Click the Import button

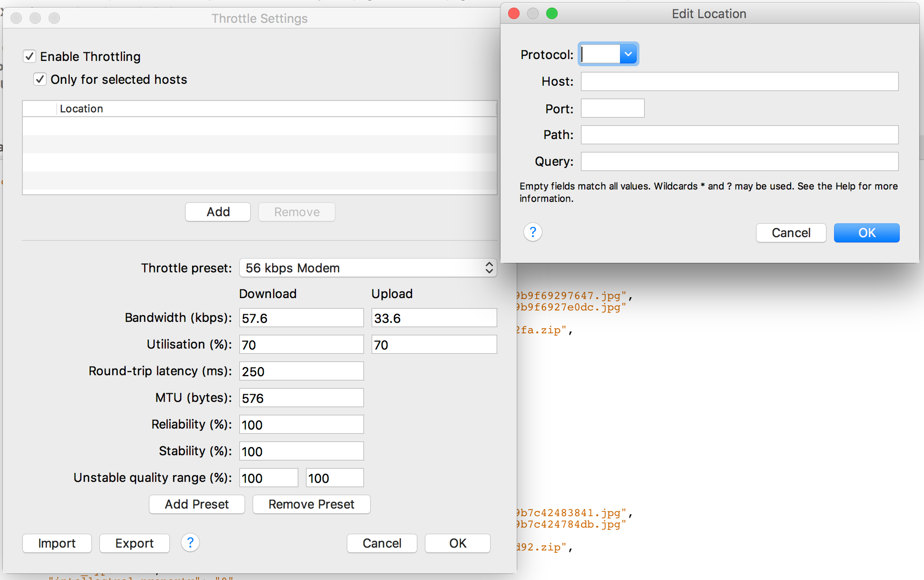click(57, 543)
